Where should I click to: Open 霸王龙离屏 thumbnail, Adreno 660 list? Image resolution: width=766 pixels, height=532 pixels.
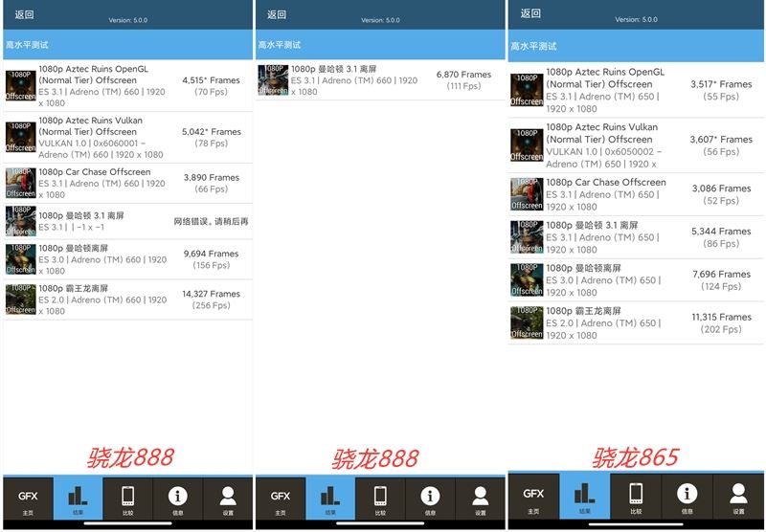[20, 299]
